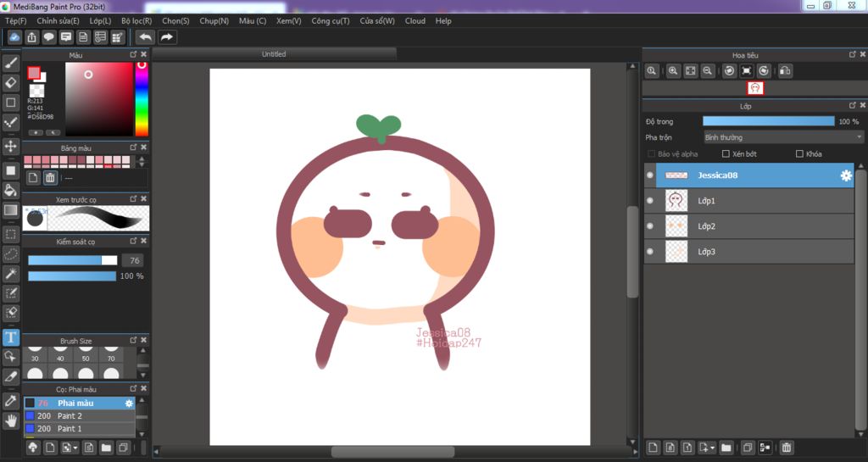Open Jessica08 layer settings gear
The height and width of the screenshot is (462, 868).
846,175
